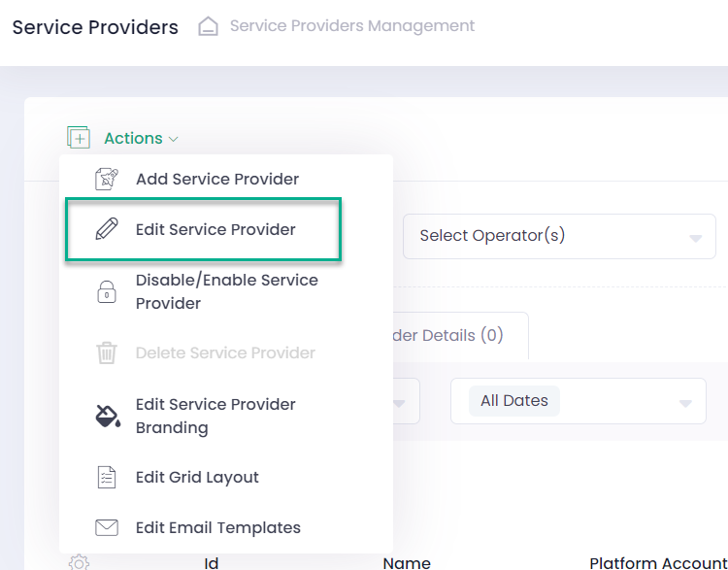
Task: Click the plus-square icon beside Actions
Action: [x=79, y=138]
